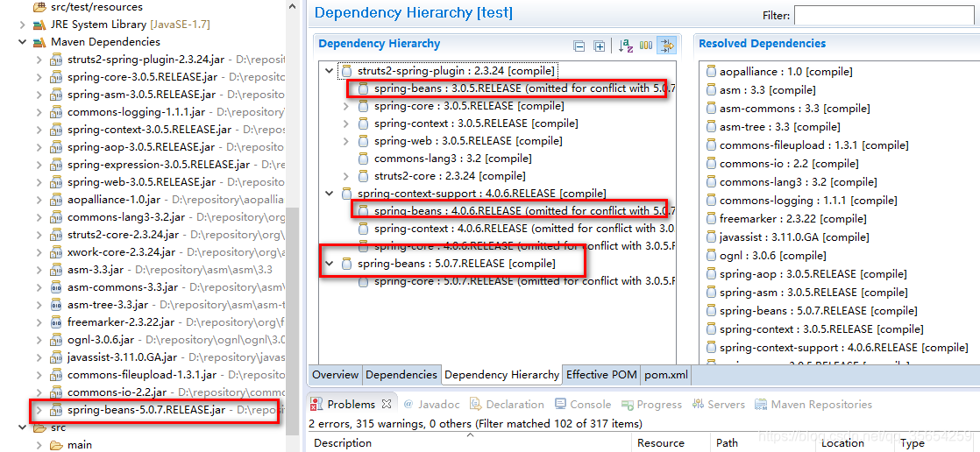Click the struts2-spring-plugin jar icon in hierarchy

click(x=347, y=71)
